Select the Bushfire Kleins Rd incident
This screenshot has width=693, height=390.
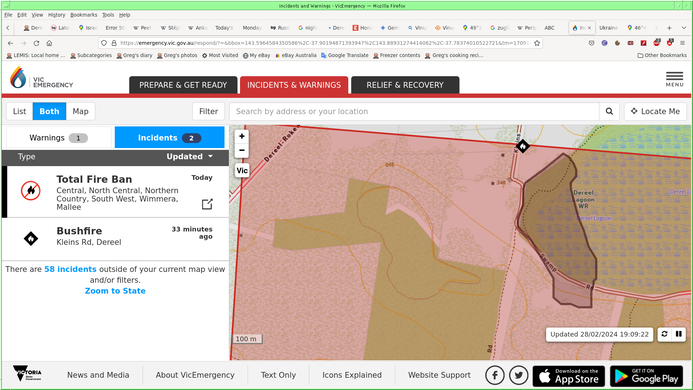[115, 239]
